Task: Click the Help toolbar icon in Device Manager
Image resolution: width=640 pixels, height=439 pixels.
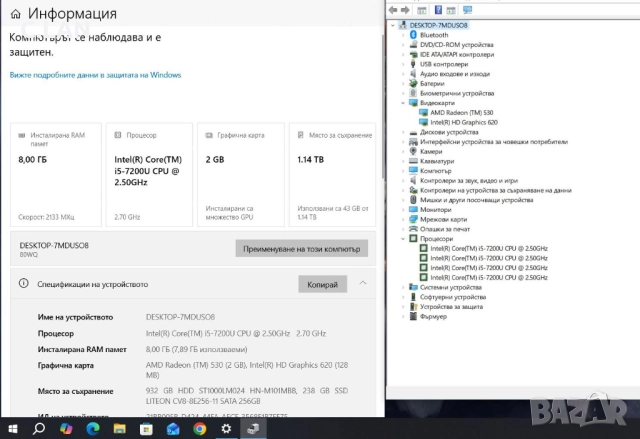Action: coord(438,10)
